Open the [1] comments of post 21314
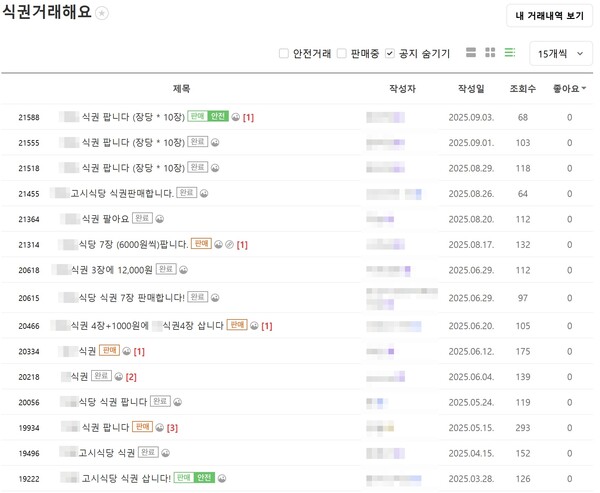Image resolution: width=600 pixels, height=493 pixels. pyautogui.click(x=242, y=245)
